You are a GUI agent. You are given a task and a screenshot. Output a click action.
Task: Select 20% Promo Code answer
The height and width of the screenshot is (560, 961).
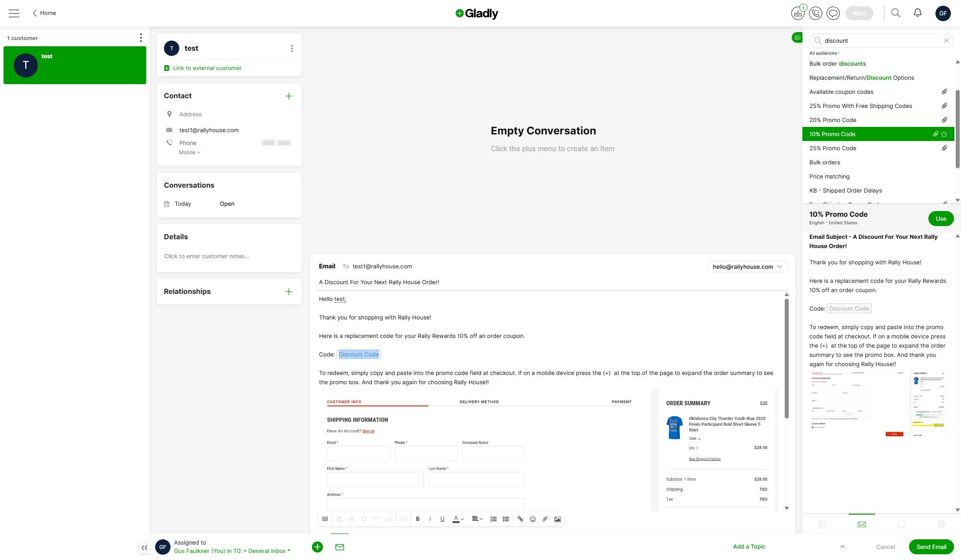coord(878,120)
